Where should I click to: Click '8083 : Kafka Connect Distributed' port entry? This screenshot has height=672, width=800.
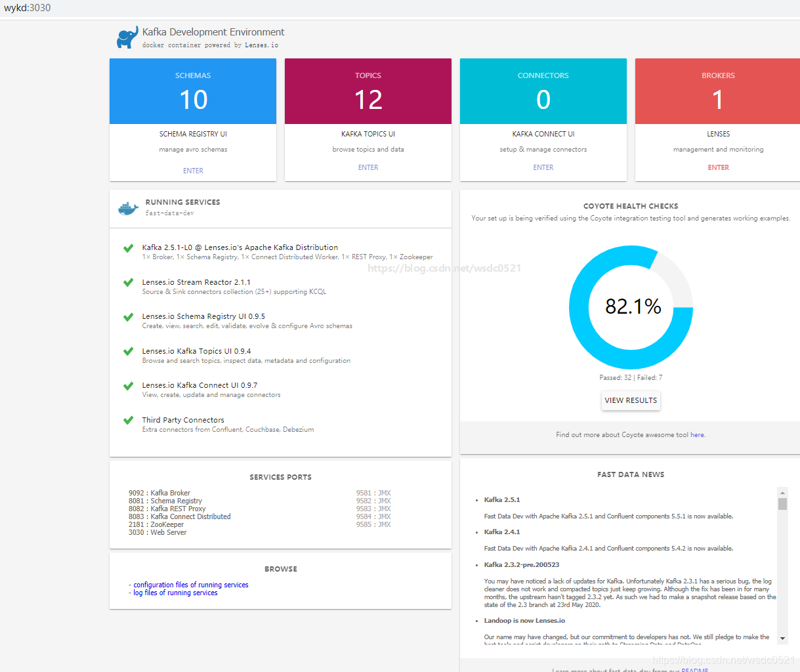pos(180,516)
